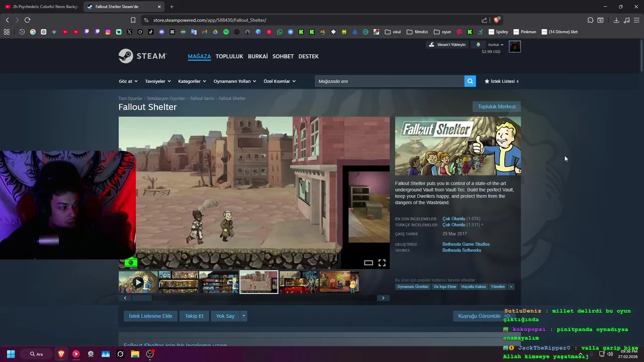Image resolution: width=644 pixels, height=362 pixels.
Task: Open the Instagram bookmark icon
Action: (x=108, y=32)
